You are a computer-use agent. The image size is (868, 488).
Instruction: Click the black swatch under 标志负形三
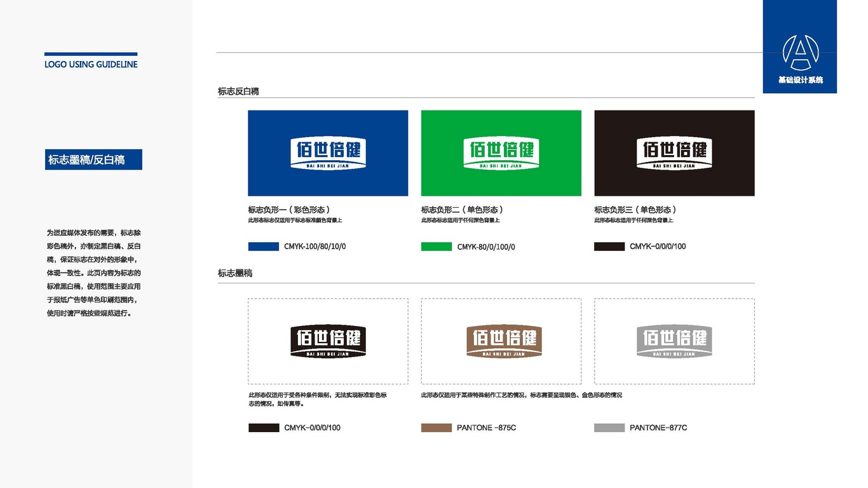point(609,247)
